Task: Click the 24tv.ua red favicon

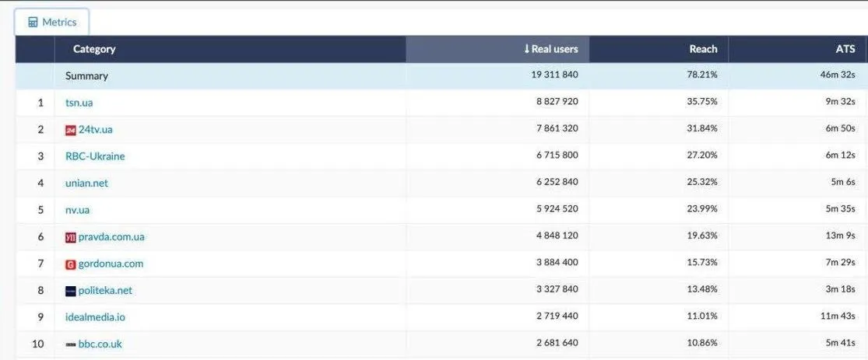Action: [x=71, y=130]
